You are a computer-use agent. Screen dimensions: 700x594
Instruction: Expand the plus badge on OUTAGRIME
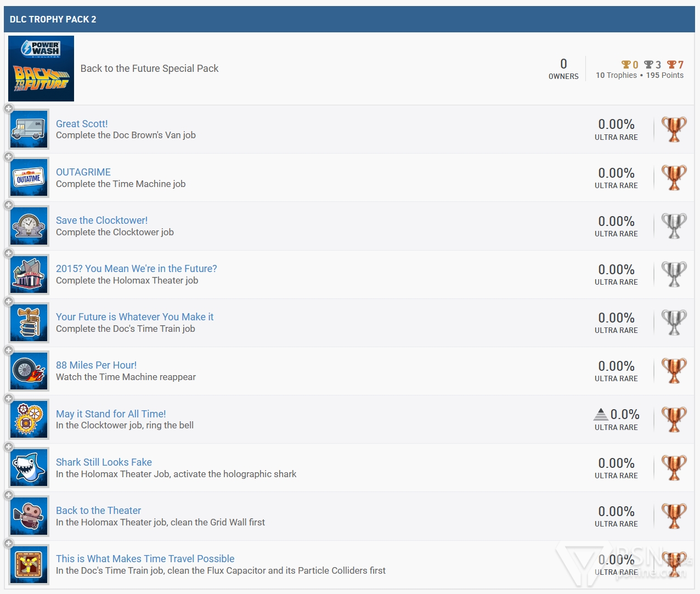[x=9, y=157]
